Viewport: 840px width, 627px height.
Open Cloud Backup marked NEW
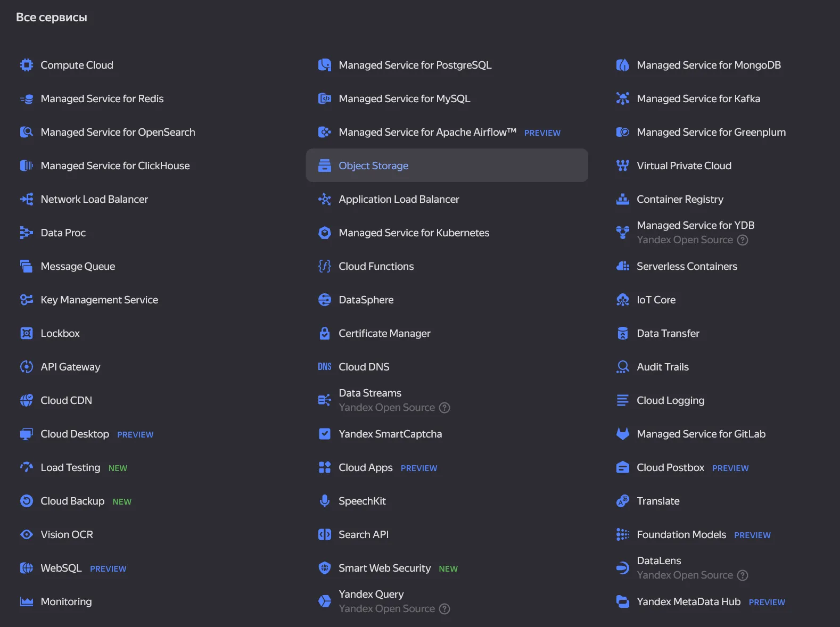72,501
